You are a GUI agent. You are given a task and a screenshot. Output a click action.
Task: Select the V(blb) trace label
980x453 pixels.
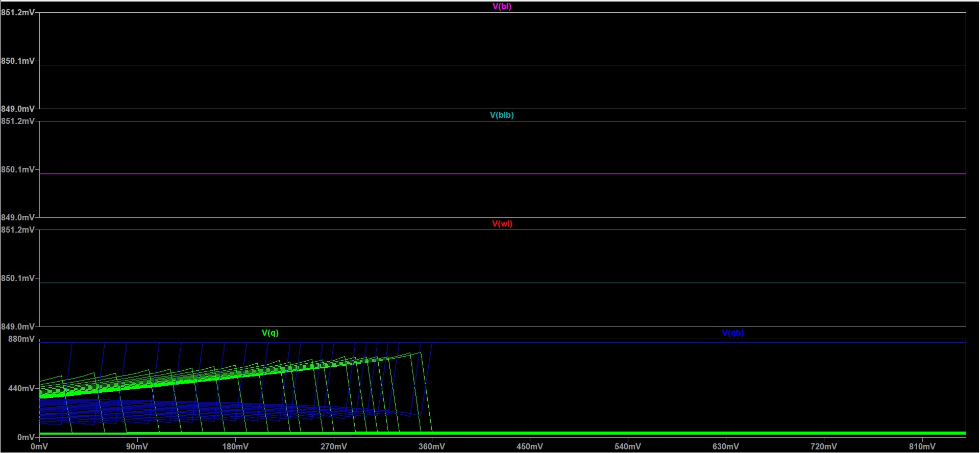(x=502, y=115)
